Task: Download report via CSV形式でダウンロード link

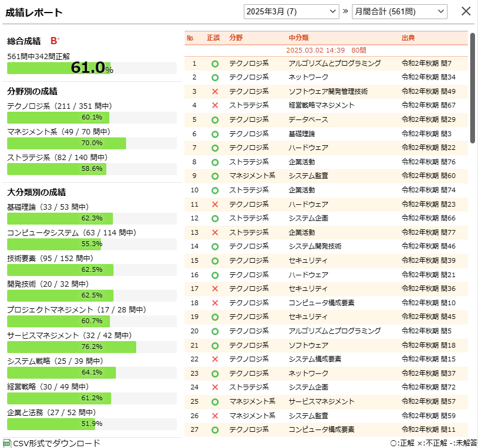Action: click(57, 443)
